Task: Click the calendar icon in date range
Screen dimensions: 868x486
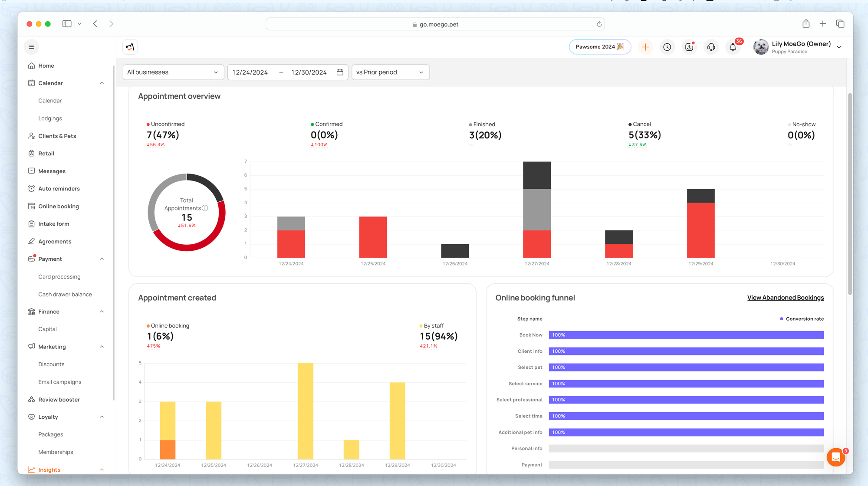Action: click(340, 72)
